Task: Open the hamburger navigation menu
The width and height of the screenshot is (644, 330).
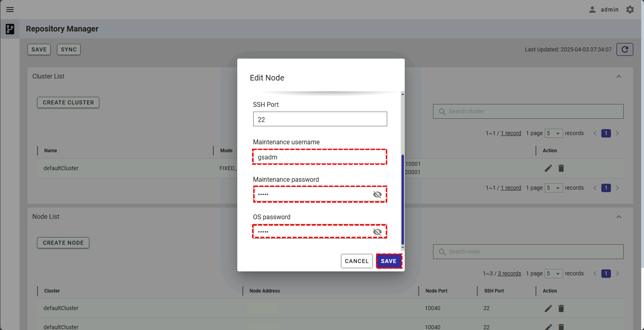Action: (10, 10)
